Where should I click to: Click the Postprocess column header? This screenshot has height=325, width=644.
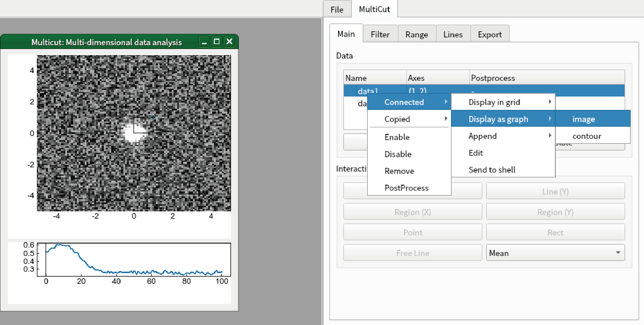pos(547,78)
